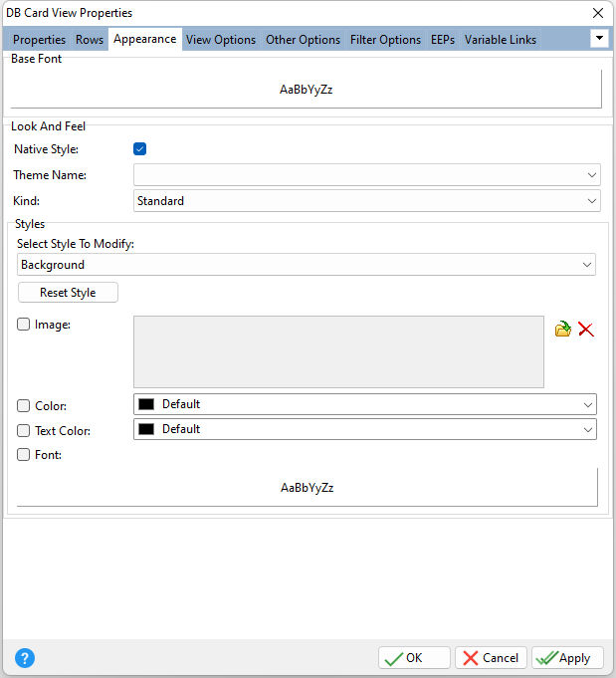This screenshot has height=678, width=616.
Task: Switch to the View Options tab
Action: click(221, 40)
